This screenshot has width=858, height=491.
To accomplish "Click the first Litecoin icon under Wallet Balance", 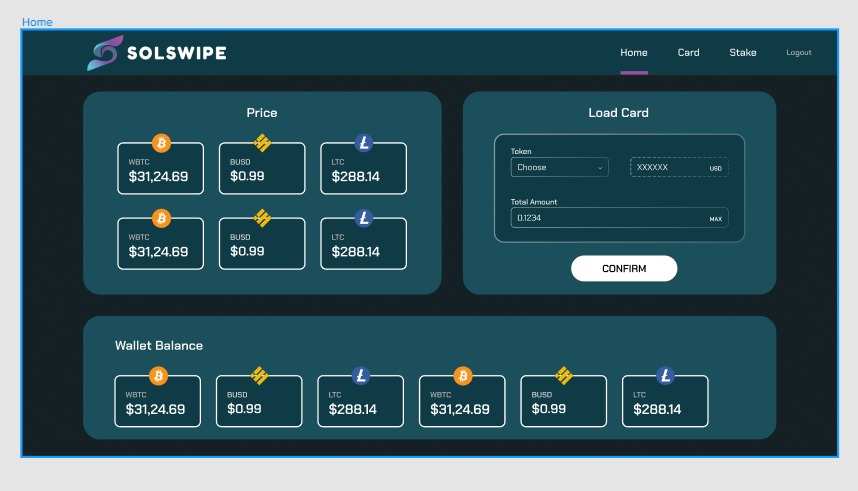I will pyautogui.click(x=361, y=376).
